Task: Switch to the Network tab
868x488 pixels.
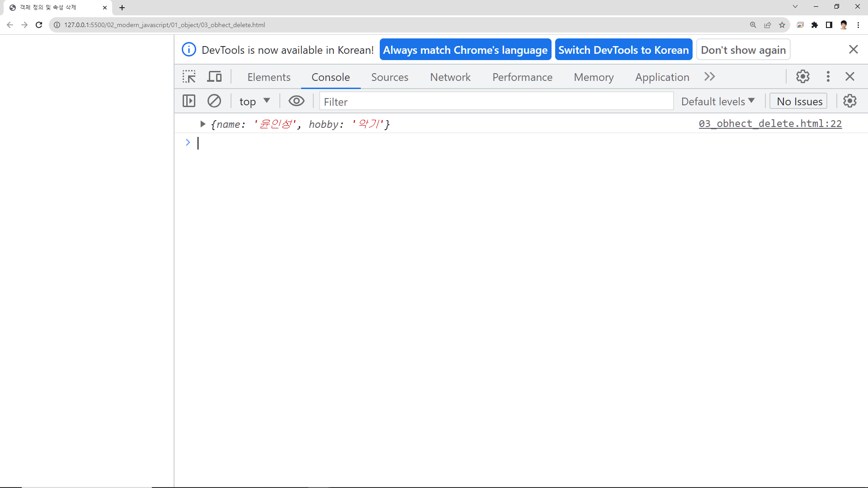Action: tap(450, 77)
